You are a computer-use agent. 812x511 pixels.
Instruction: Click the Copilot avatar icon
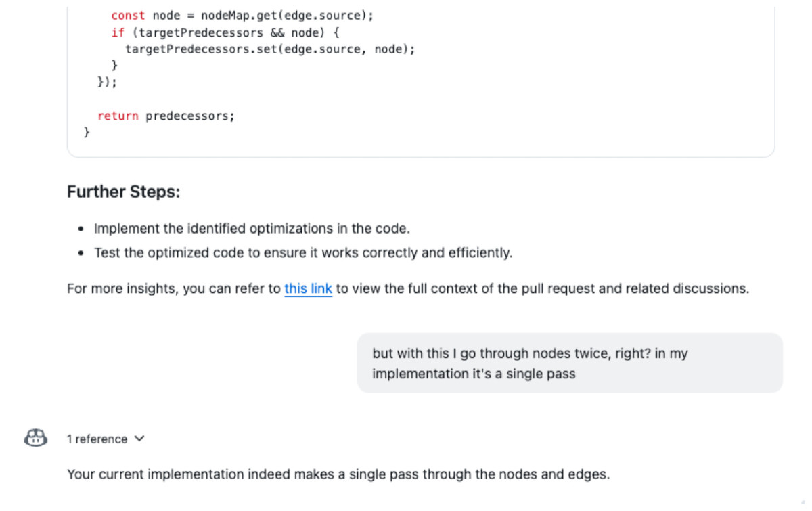tap(36, 439)
